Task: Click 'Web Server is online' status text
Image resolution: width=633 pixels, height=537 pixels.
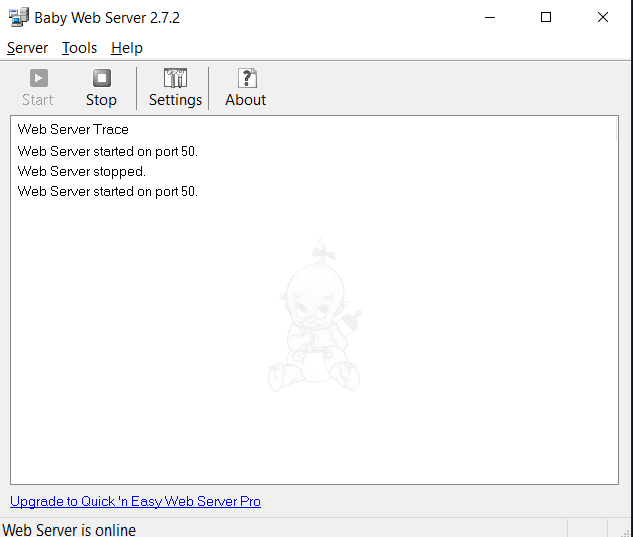Action: tap(69, 530)
